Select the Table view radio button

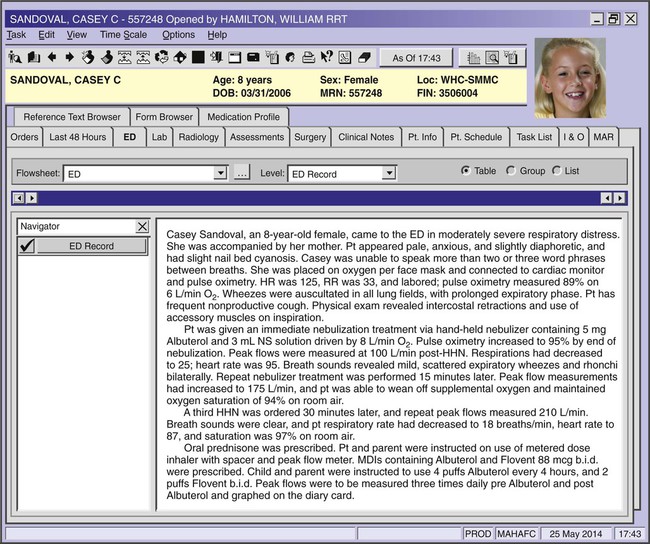coord(466,171)
